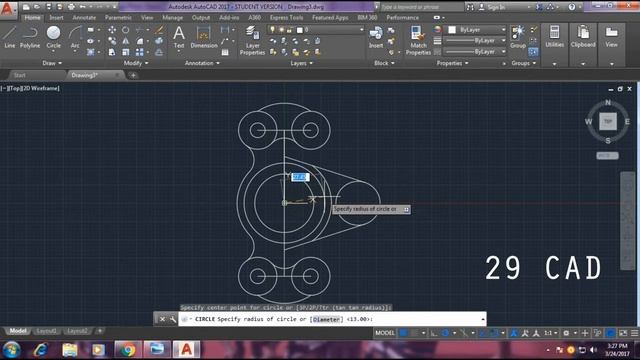Screen dimensions: 640x360
Task: Open the Output ribbon tab
Action: click(x=200, y=18)
